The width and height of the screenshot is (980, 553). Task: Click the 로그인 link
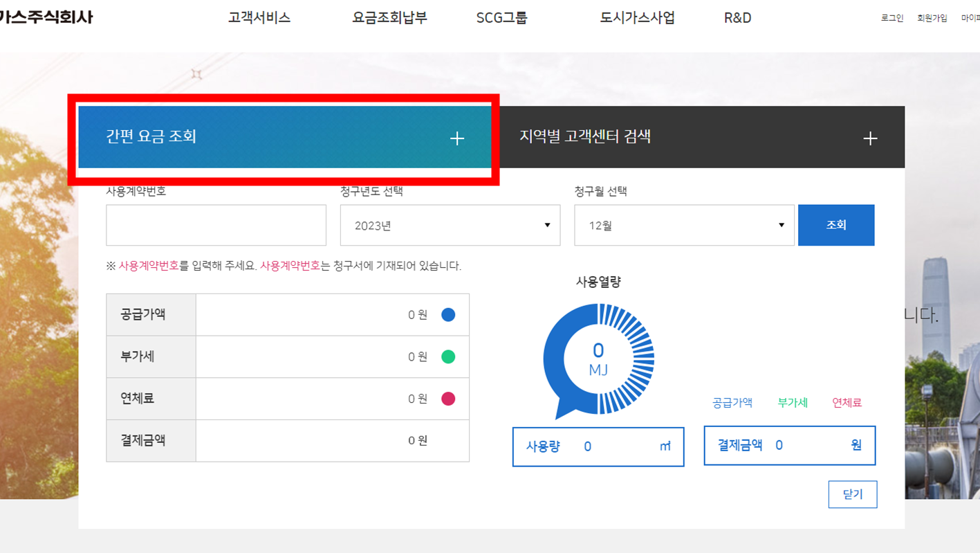893,18
